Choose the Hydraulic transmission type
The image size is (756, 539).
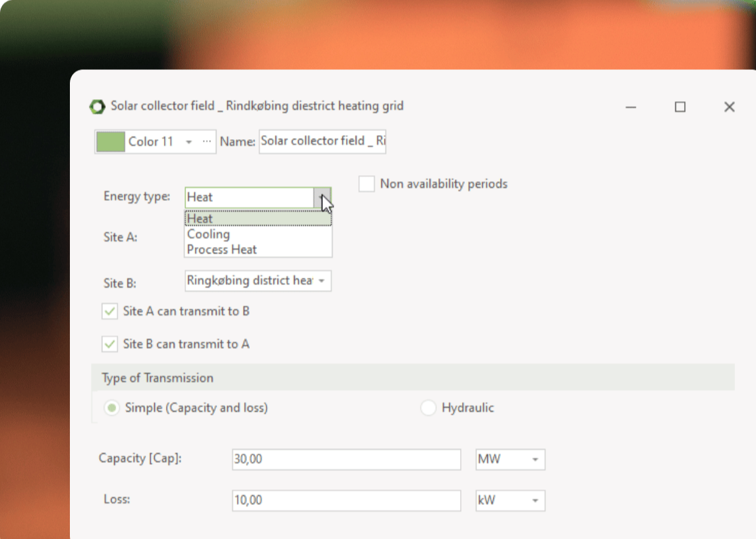coord(428,408)
